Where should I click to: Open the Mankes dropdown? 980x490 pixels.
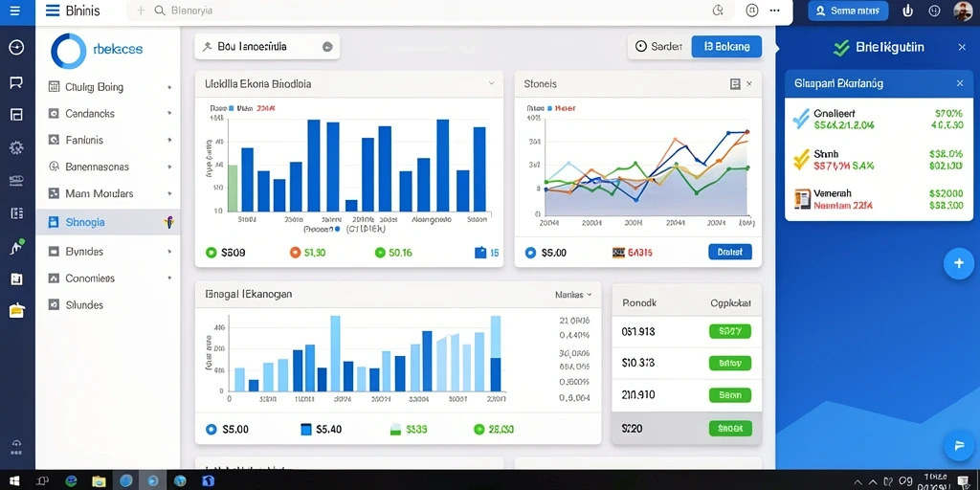click(x=573, y=294)
